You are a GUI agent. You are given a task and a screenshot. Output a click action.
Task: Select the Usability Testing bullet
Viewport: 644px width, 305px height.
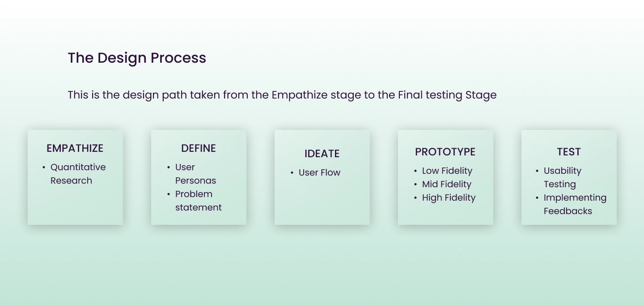[x=562, y=177]
